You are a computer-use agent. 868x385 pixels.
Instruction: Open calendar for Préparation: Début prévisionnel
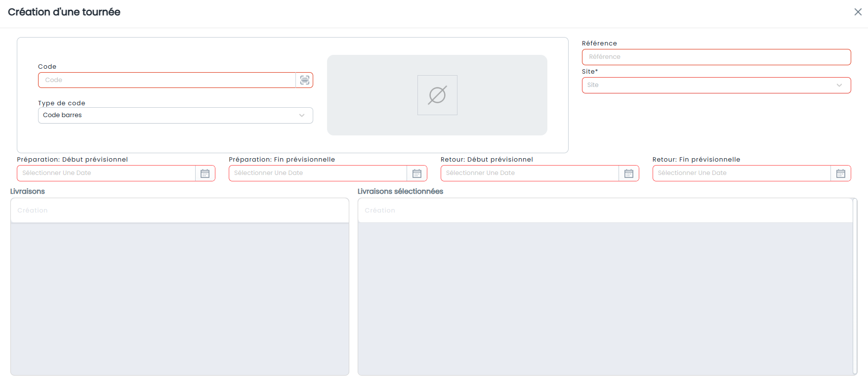(x=205, y=173)
